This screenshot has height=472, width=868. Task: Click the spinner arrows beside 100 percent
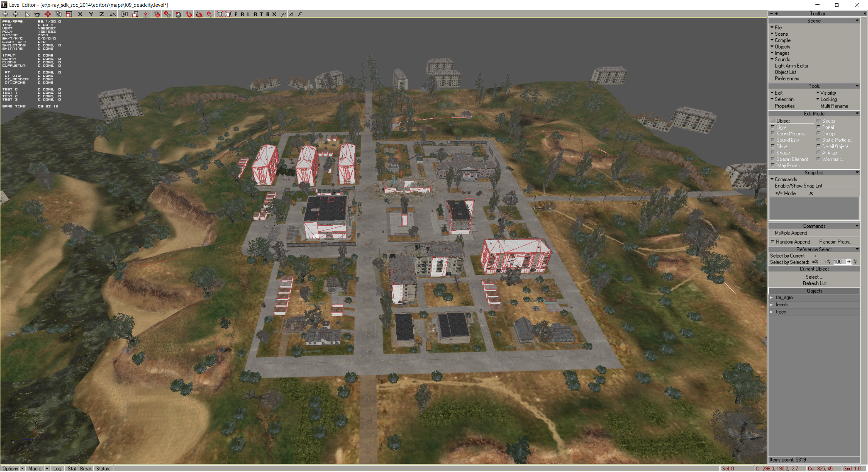pos(849,262)
